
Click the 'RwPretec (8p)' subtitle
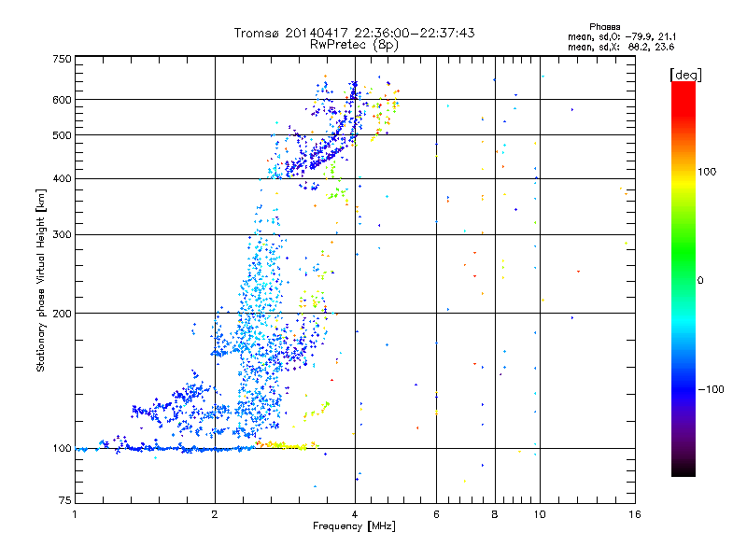click(x=354, y=45)
